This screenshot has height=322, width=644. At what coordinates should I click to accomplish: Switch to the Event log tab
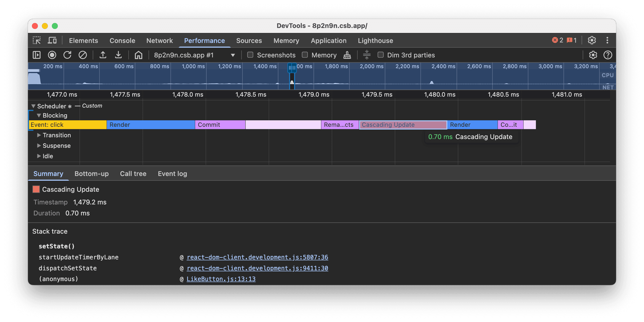(x=172, y=174)
